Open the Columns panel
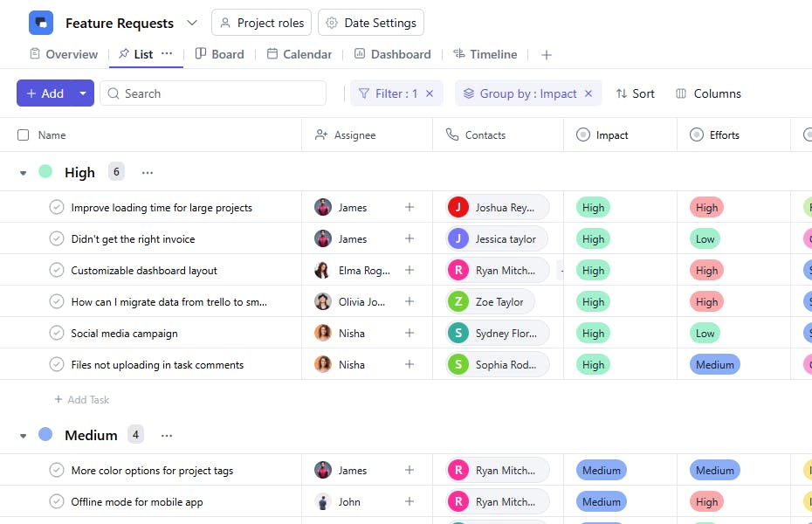Image resolution: width=812 pixels, height=524 pixels. [x=708, y=93]
